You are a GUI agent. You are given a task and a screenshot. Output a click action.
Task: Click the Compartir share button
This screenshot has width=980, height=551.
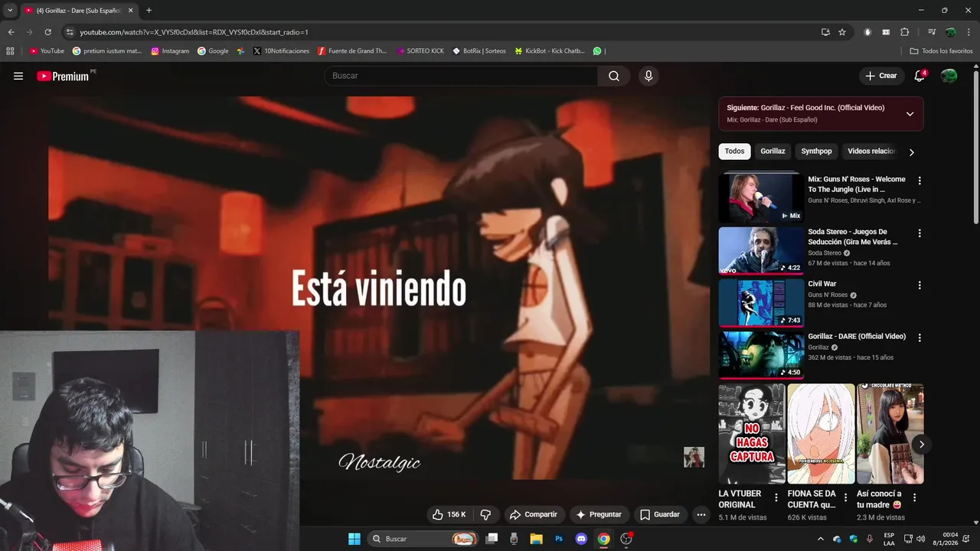tap(534, 514)
